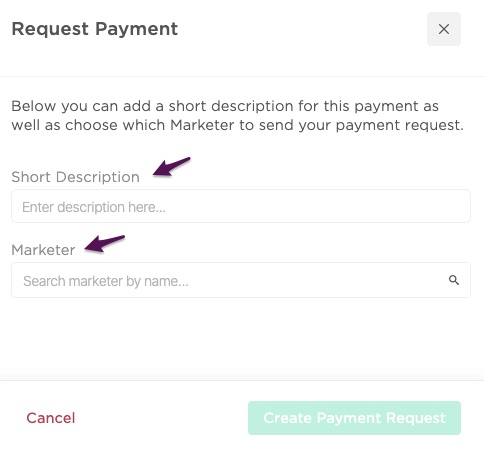Close the Request Payment dialog with X
Viewport: 484px width, 451px height.
(x=444, y=29)
